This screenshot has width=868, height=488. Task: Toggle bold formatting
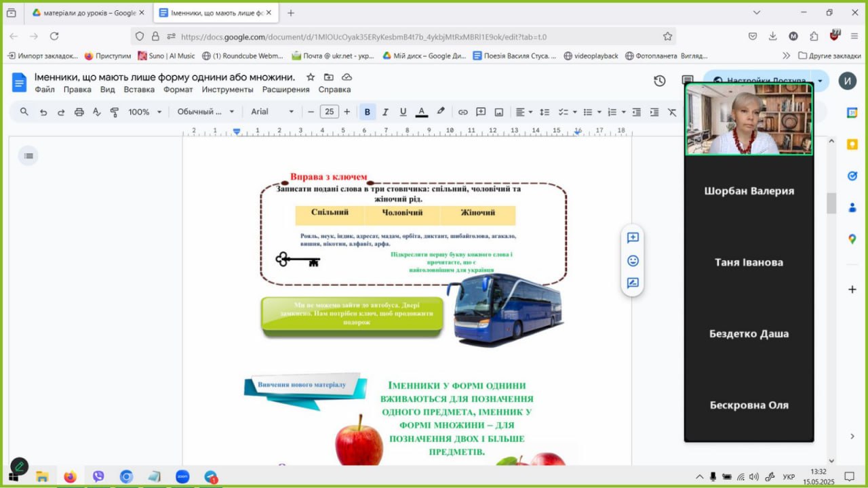point(368,112)
